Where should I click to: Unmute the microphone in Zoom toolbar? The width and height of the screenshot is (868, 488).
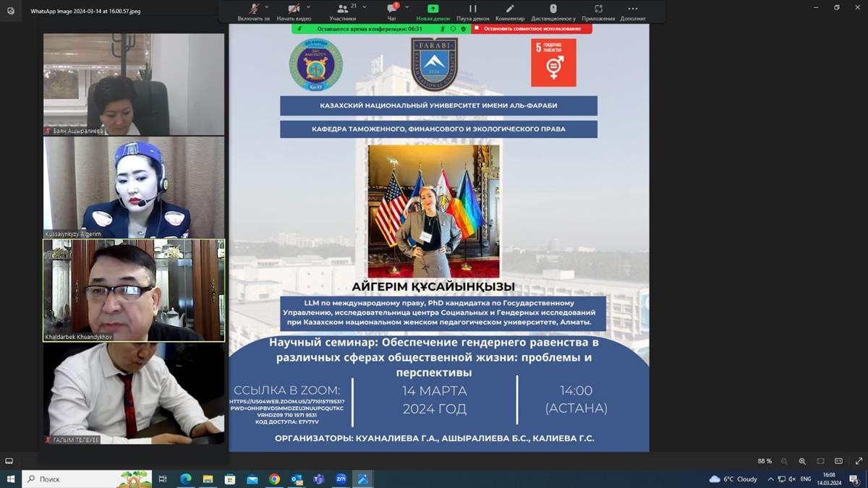[254, 12]
